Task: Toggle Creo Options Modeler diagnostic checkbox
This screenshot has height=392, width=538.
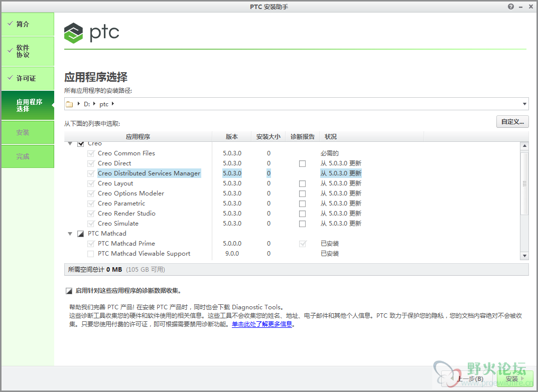Action: (x=302, y=193)
